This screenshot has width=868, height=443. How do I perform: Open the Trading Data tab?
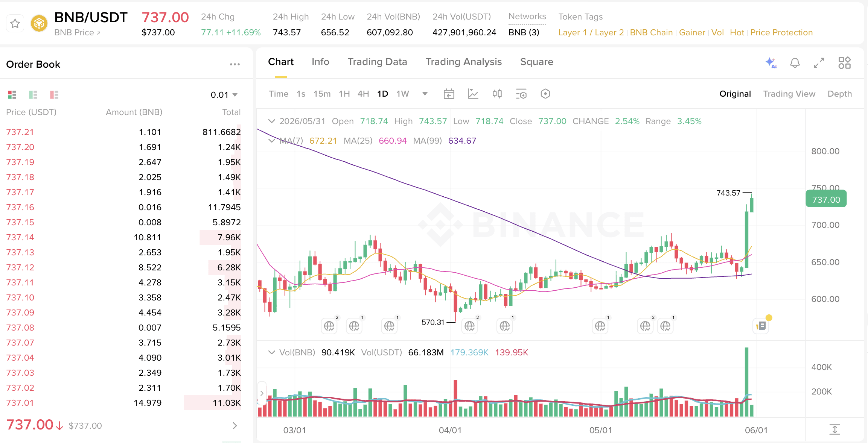tap(377, 62)
